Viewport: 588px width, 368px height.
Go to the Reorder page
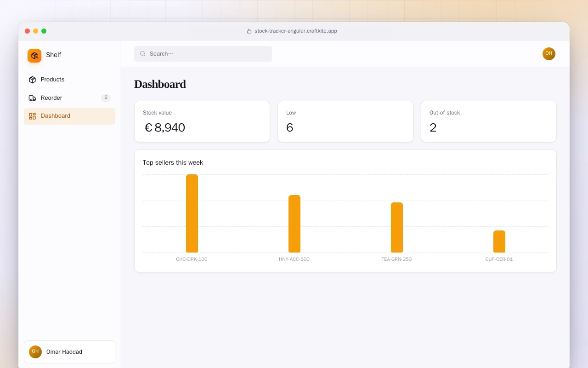(69, 98)
